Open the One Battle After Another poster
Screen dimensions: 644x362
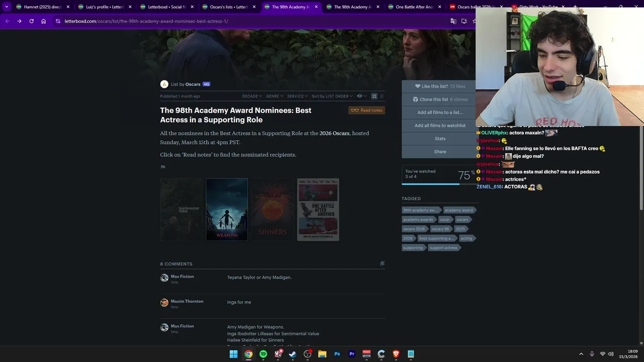(x=318, y=210)
